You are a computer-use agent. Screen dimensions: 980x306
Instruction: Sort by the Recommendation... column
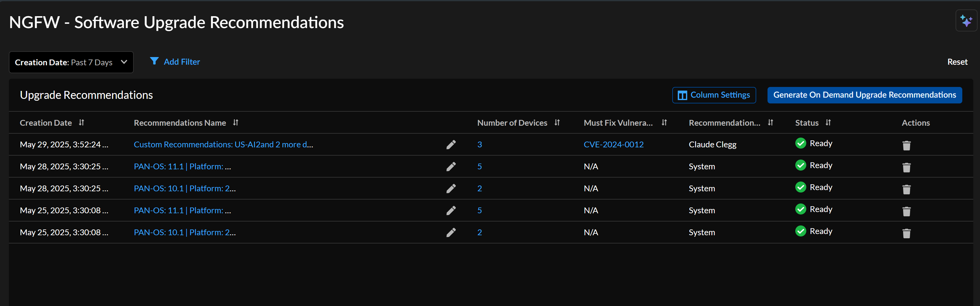tap(770, 123)
